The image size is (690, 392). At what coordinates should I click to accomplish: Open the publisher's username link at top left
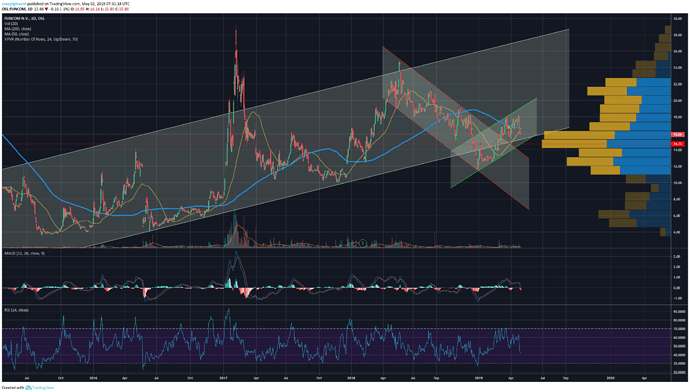tap(13, 4)
